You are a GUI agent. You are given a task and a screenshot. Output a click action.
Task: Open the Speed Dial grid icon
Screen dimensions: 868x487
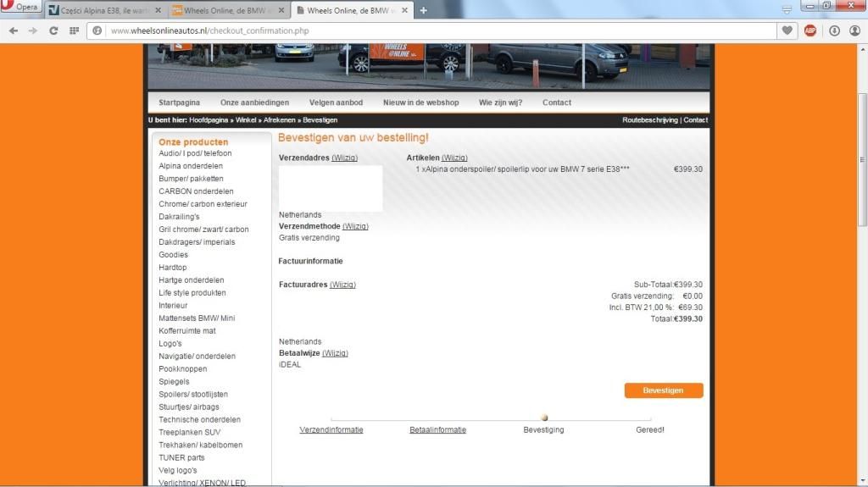(x=74, y=30)
